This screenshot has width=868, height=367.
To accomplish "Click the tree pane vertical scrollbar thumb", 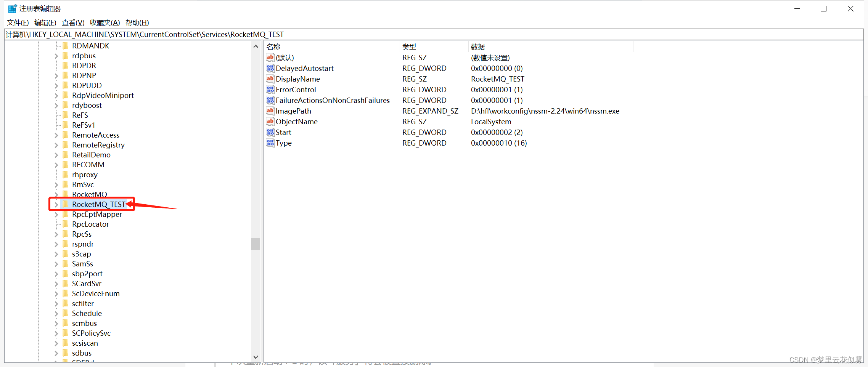I will pyautogui.click(x=256, y=244).
